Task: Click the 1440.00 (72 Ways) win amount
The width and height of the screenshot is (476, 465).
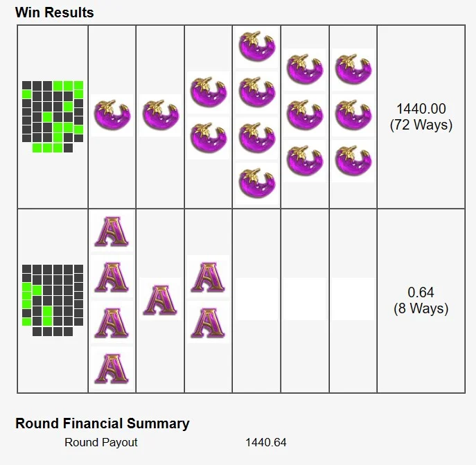Action: click(421, 117)
